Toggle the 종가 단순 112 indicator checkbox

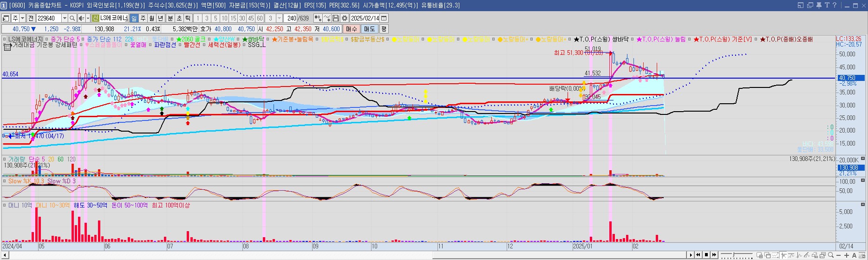[83, 39]
